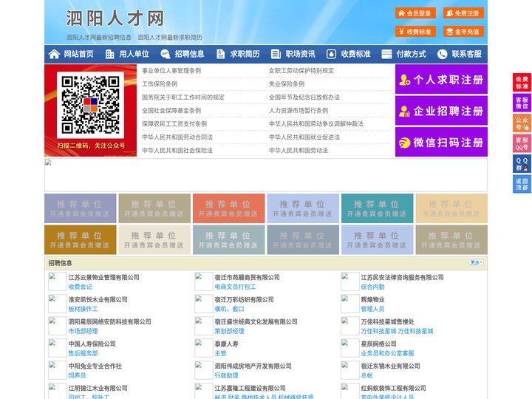The image size is (532, 399).
Task: Click the 个人求职注册 banner button
Action: tap(441, 80)
